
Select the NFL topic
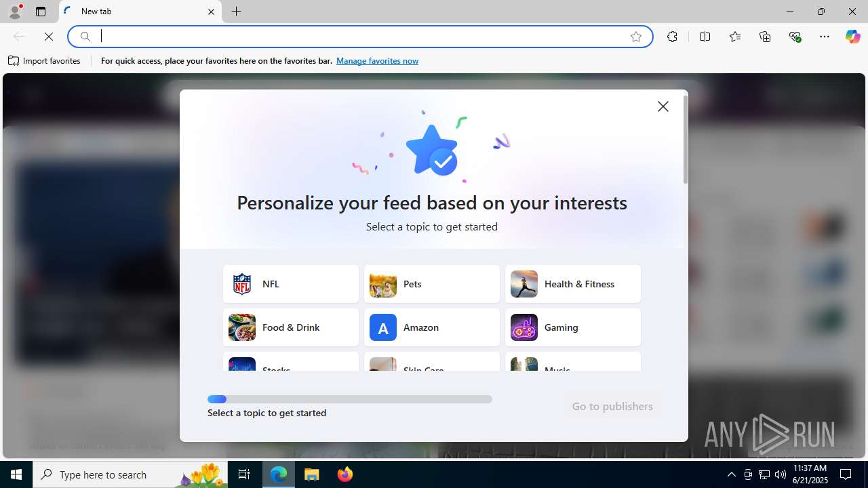point(291,284)
